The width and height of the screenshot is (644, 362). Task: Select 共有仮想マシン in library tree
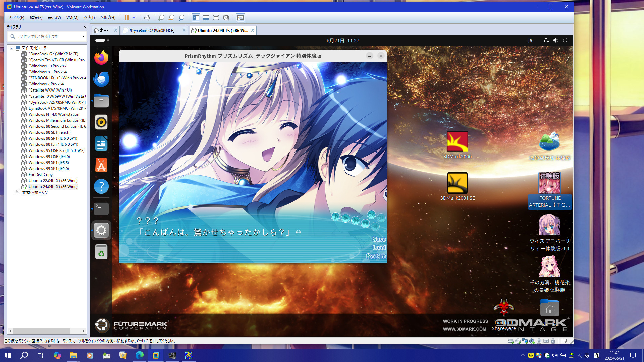(x=35, y=193)
